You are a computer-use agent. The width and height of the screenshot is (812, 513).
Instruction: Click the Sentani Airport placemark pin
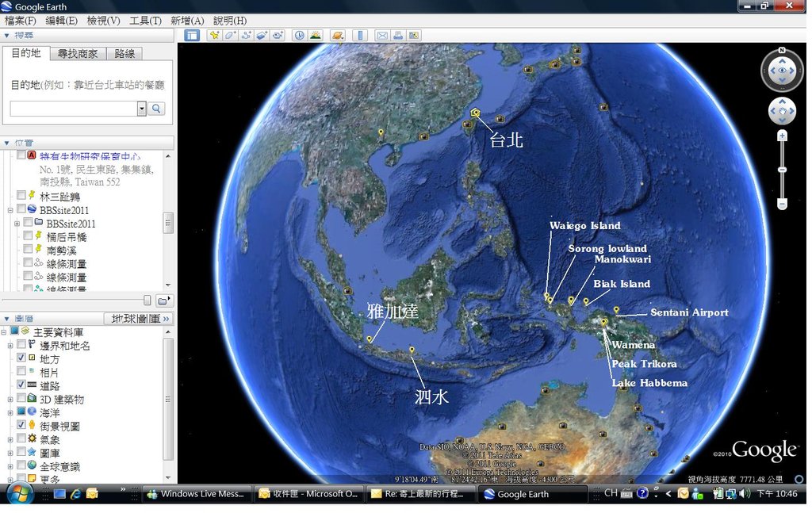(616, 310)
